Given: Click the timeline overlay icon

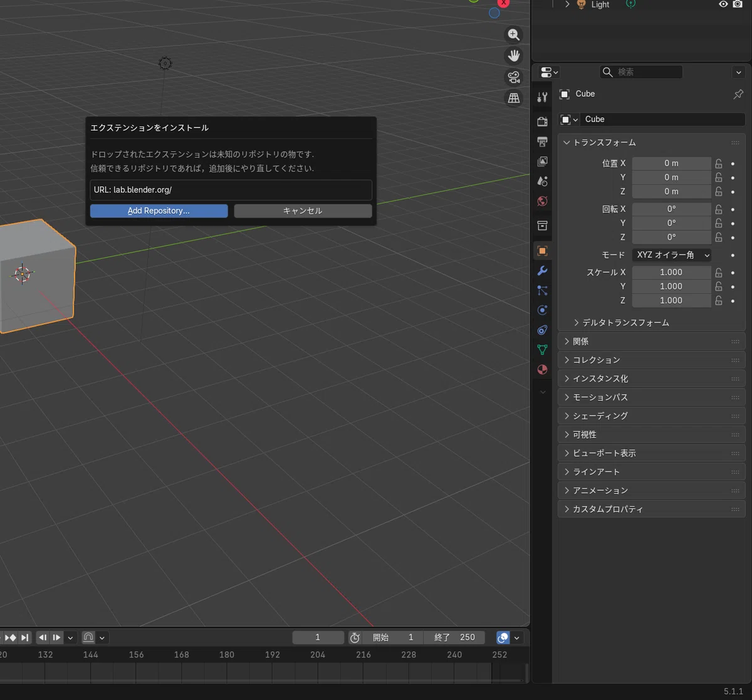Looking at the screenshot, I should point(503,637).
